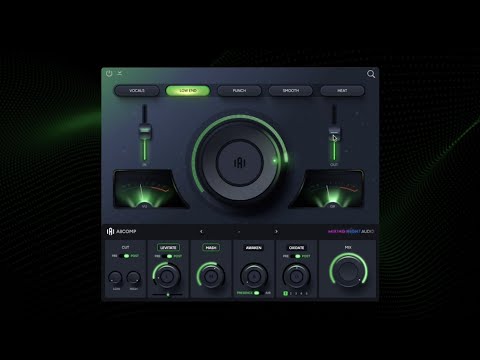The image size is (480, 360).
Task: Select Oxidate mode 4
Action: pos(301,293)
